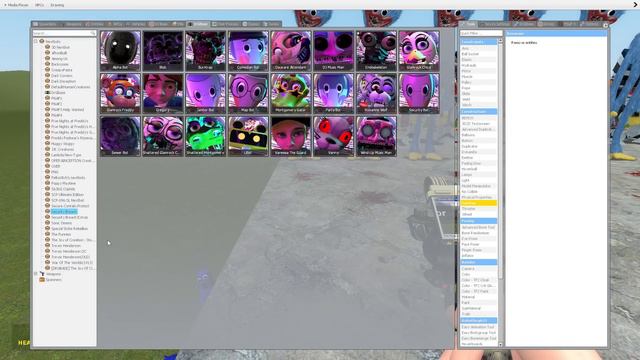Screen dimensions: 640x360
Task: Collapse the Nextbots tree node
Action: (x=36, y=41)
